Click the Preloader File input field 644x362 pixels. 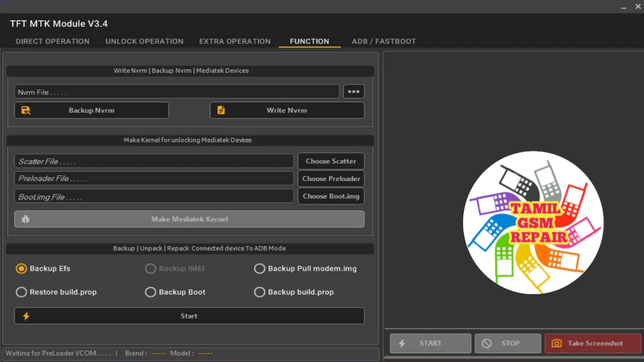pyautogui.click(x=154, y=178)
